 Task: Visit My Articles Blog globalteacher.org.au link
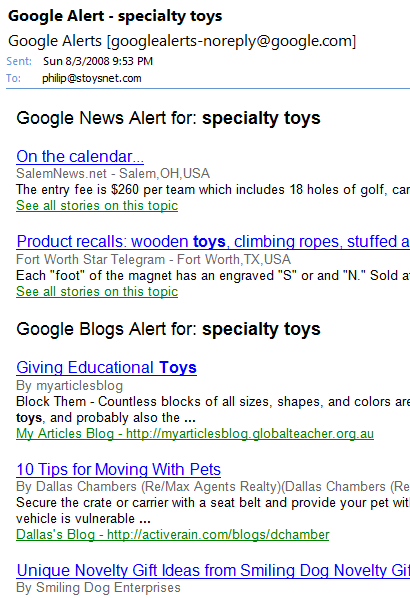point(195,434)
